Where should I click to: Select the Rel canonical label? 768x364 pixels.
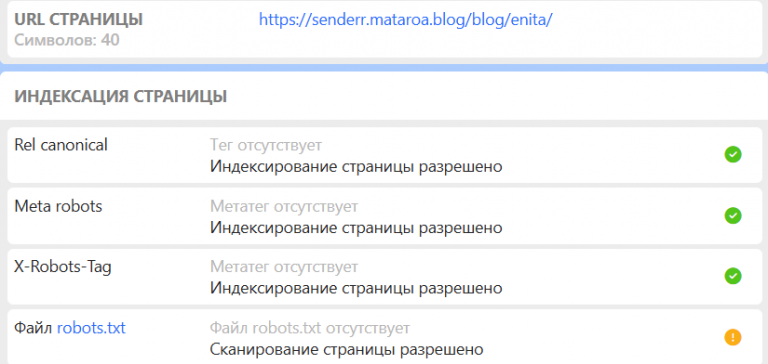[61, 145]
